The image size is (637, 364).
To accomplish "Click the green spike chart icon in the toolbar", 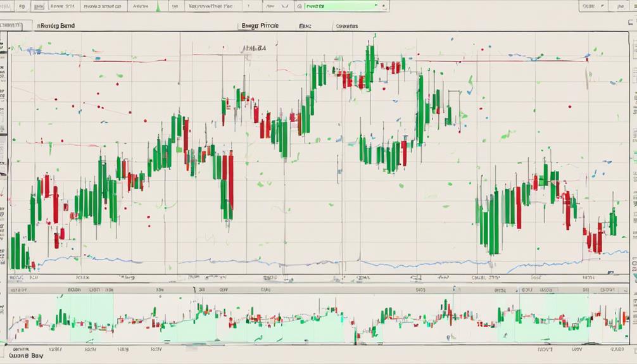I will point(159,6).
